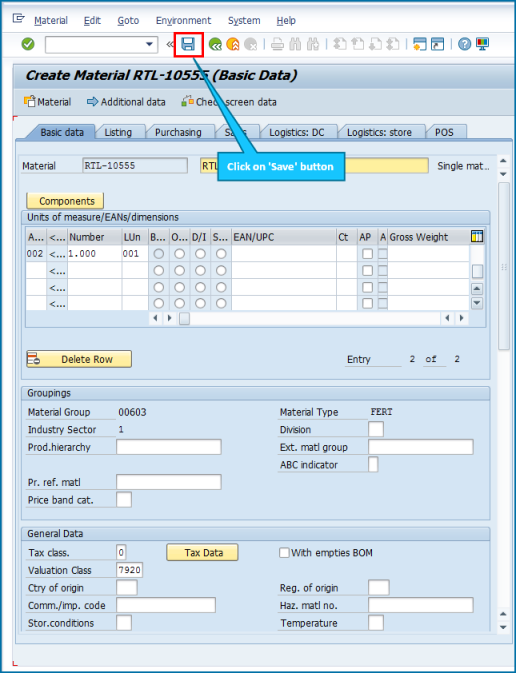
Task: Click the Components button
Action: [65, 201]
